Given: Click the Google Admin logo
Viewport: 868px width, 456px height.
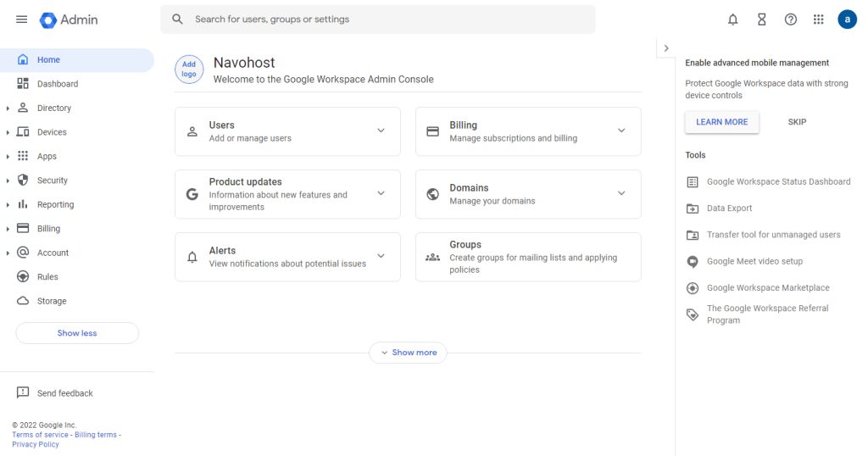Looking at the screenshot, I should [69, 20].
